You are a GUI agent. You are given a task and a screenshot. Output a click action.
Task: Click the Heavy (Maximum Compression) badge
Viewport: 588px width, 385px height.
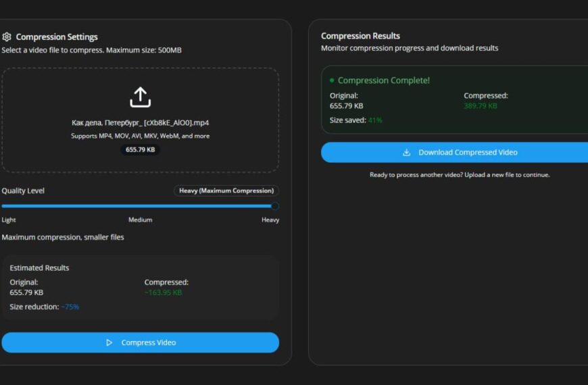tap(226, 190)
